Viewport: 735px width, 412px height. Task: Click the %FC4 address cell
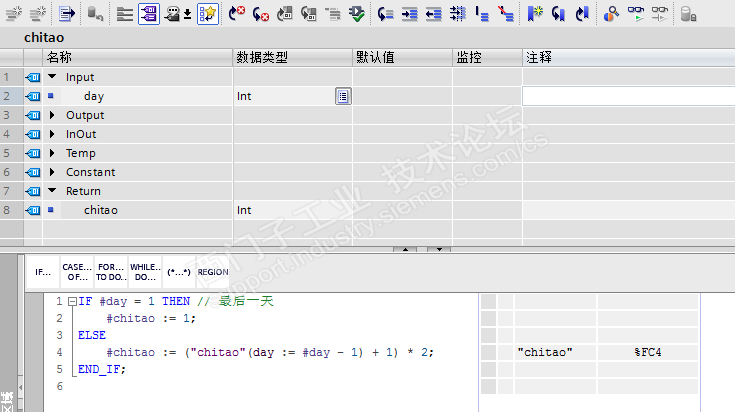[648, 352]
